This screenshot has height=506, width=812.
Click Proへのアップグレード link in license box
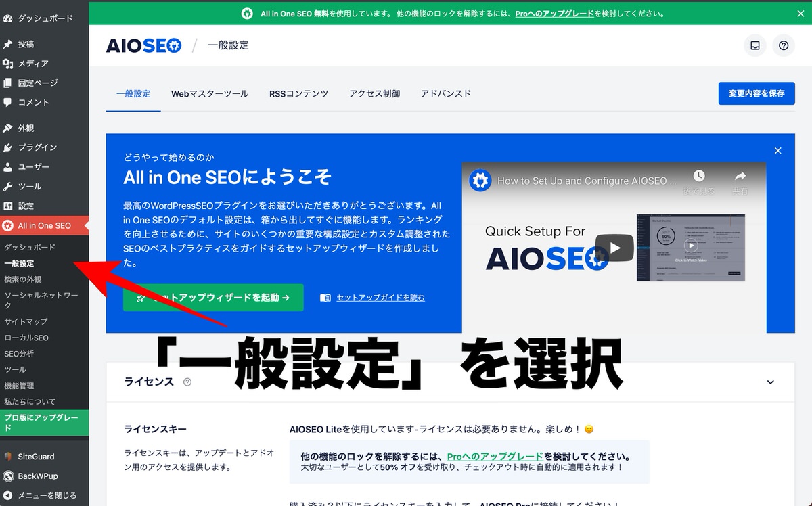(495, 457)
